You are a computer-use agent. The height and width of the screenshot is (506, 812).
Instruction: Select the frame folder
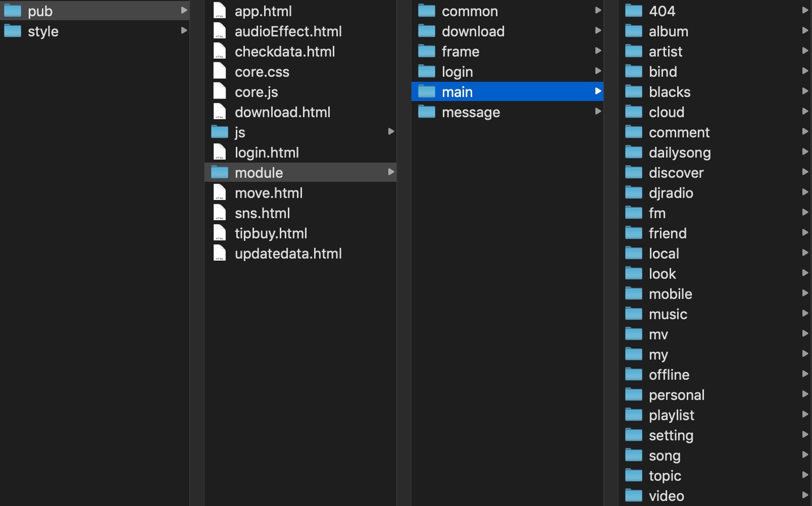460,52
